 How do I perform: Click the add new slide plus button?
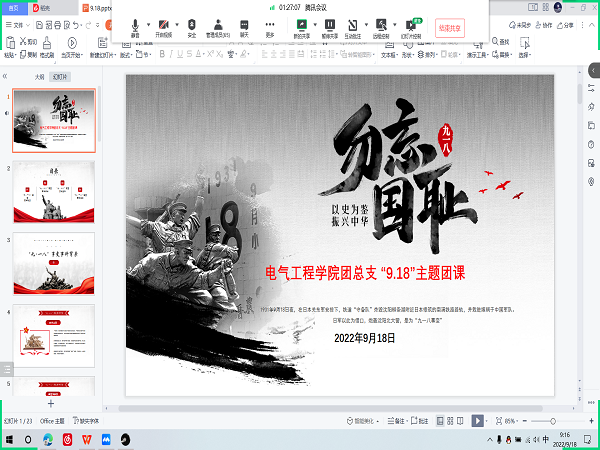point(50,403)
